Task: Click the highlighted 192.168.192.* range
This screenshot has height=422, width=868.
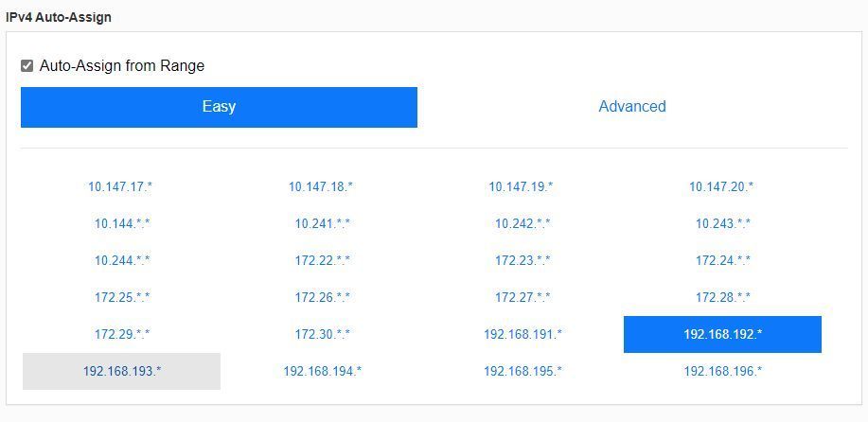Action: [722, 335]
